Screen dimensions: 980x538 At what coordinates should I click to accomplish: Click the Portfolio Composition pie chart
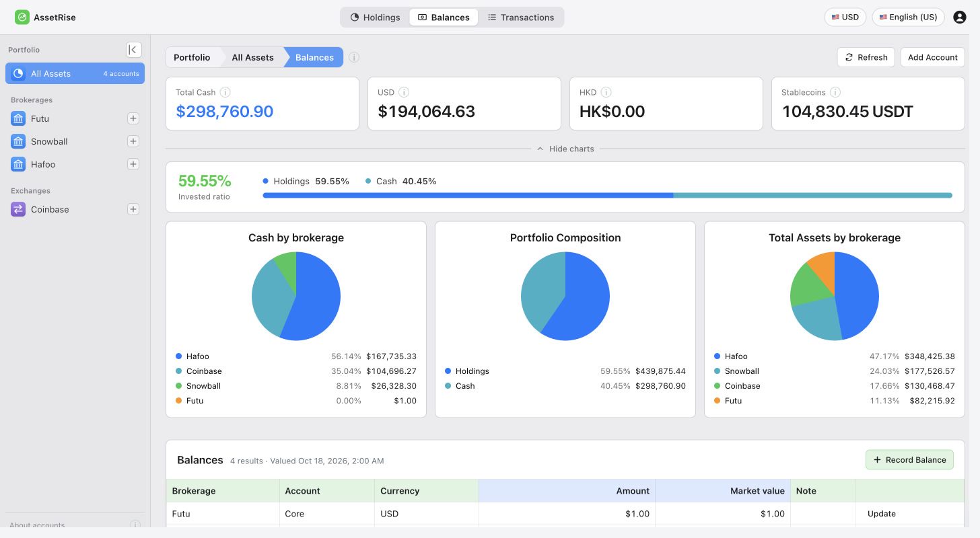[565, 296]
